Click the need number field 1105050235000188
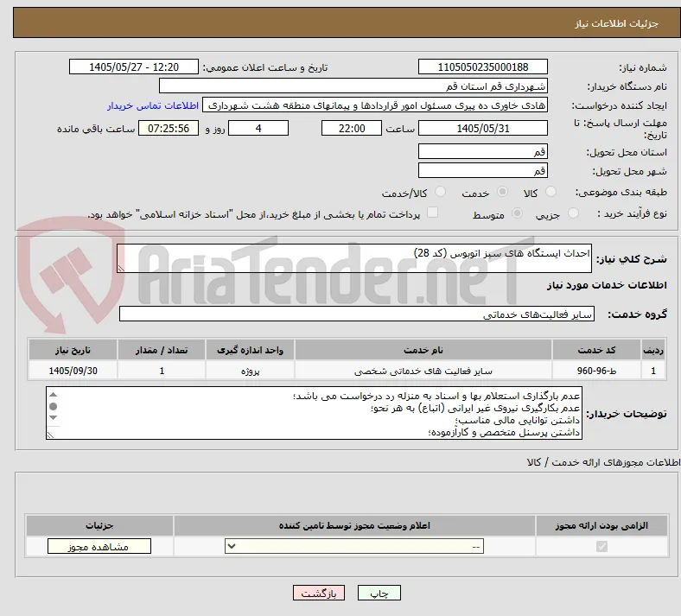Viewport: 681px width, 616px height. click(482, 67)
